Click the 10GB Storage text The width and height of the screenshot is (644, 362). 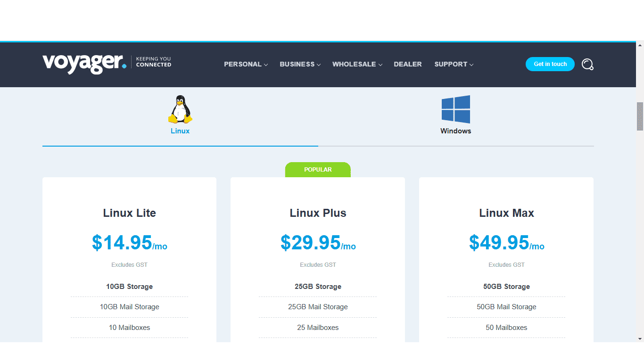point(130,287)
